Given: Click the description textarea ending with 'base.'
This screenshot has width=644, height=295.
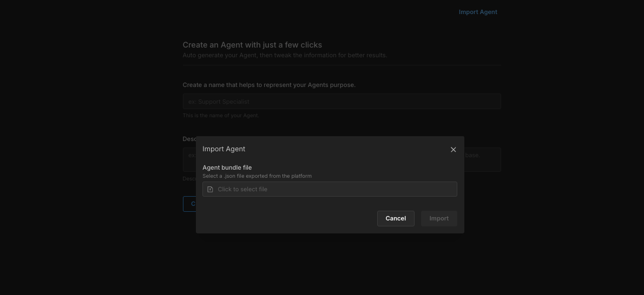Looking at the screenshot, I should (482, 160).
